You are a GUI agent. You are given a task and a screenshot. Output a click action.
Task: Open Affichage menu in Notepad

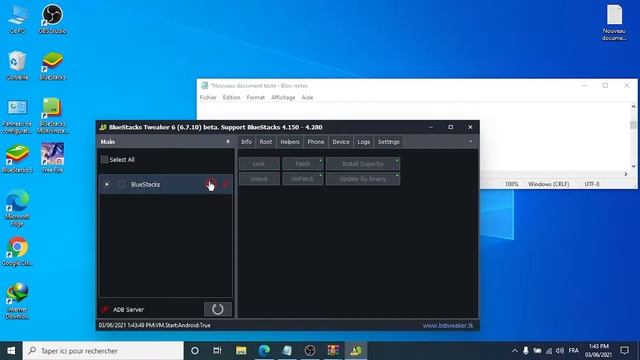[283, 98]
